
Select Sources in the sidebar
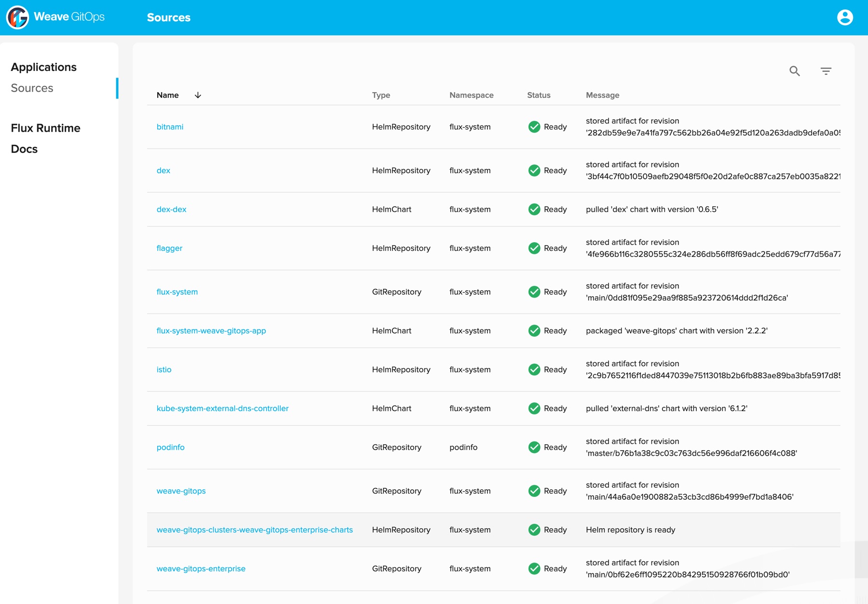coord(32,88)
